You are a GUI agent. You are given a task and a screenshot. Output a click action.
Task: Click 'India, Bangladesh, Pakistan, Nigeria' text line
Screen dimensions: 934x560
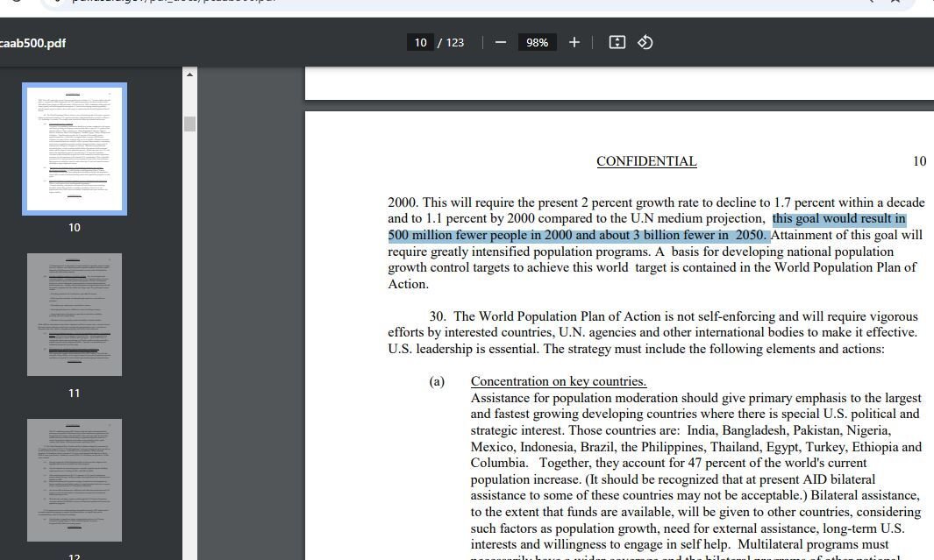(x=789, y=430)
